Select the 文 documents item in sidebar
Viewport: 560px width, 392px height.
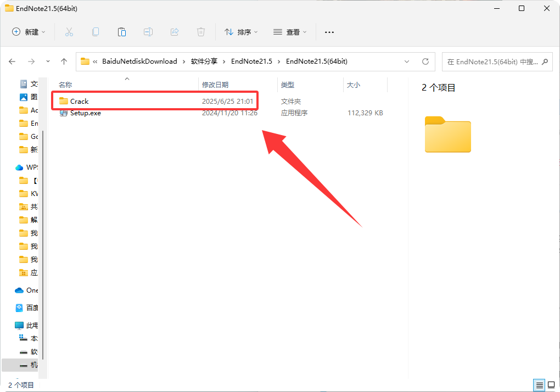[28, 84]
